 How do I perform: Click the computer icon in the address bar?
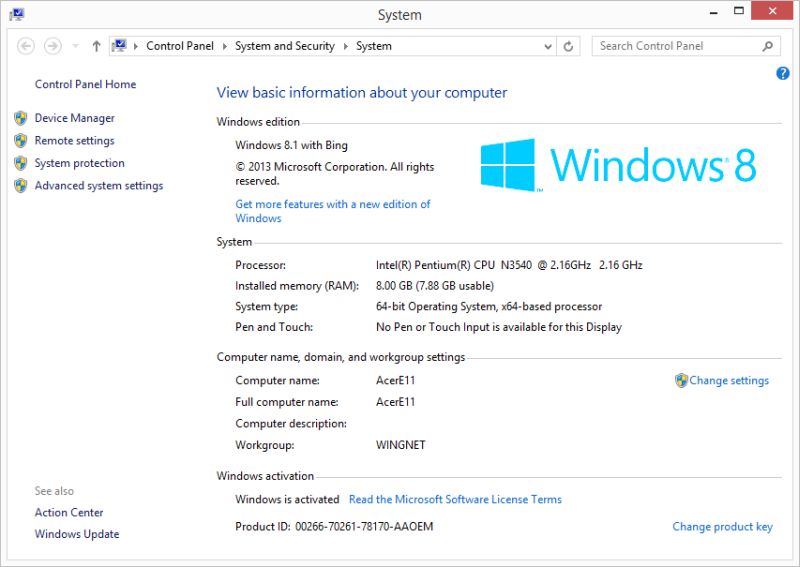pyautogui.click(x=119, y=46)
